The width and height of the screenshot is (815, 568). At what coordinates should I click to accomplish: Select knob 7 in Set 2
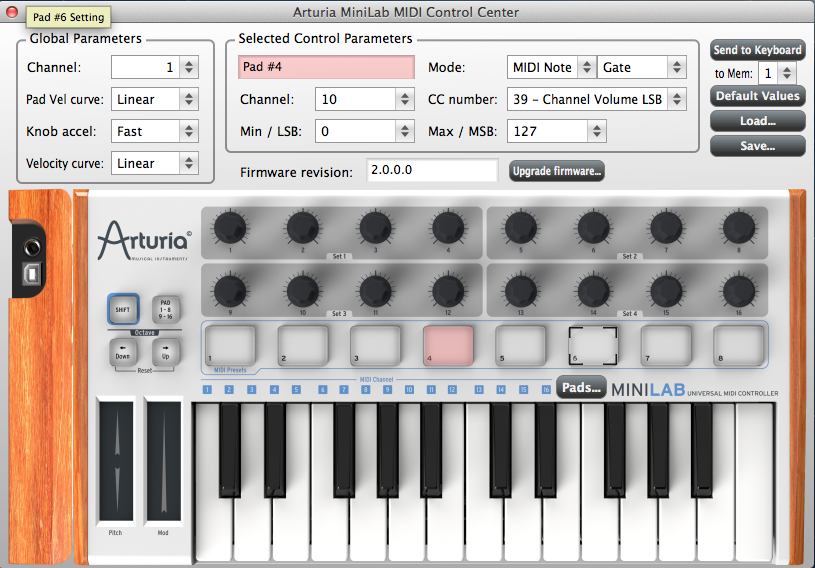[666, 228]
